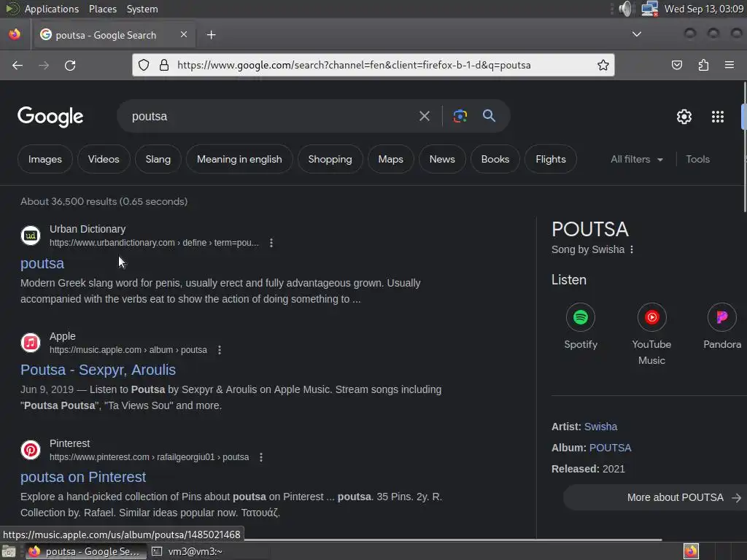Open a new browser tab

click(211, 35)
